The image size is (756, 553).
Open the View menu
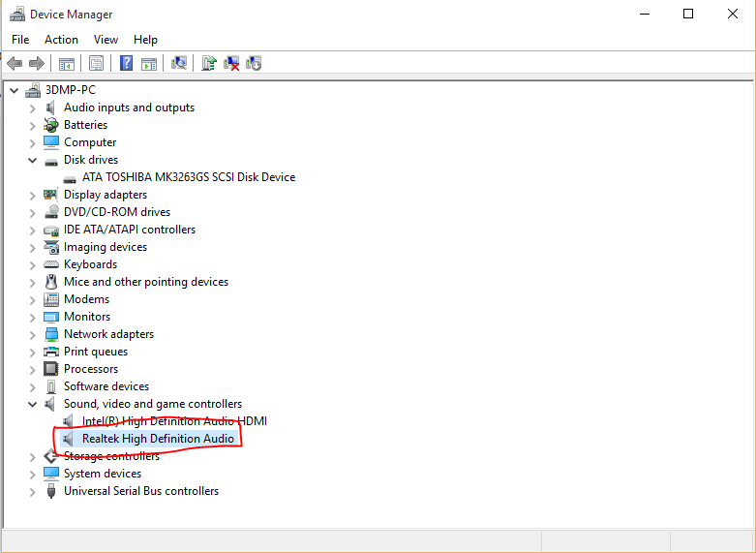[106, 40]
